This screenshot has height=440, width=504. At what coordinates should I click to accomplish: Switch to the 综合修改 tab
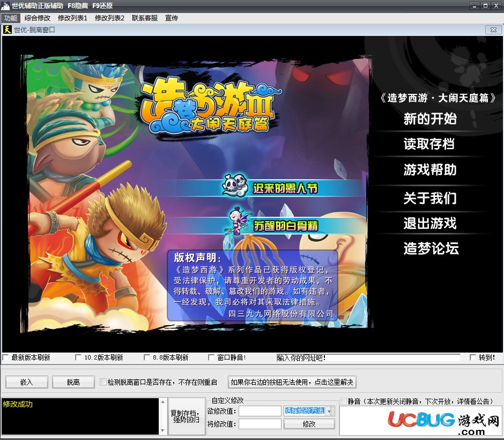point(38,18)
